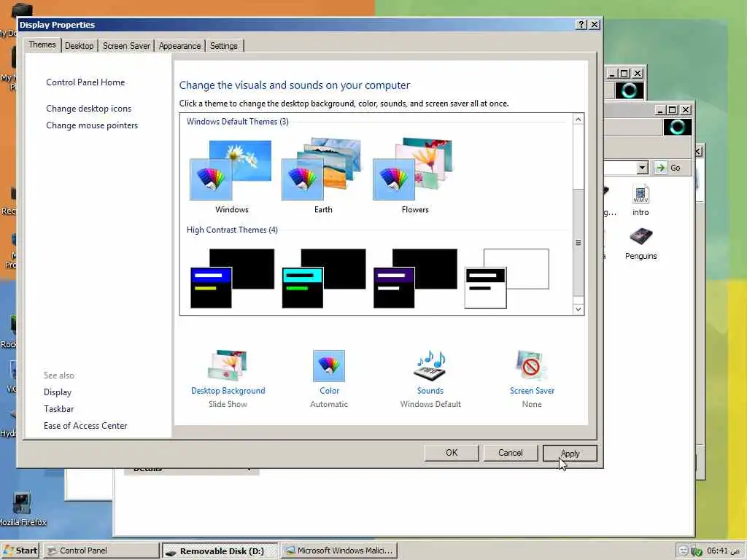Click the theme list scrollbar thumb
The image size is (747, 560).
tap(578, 242)
